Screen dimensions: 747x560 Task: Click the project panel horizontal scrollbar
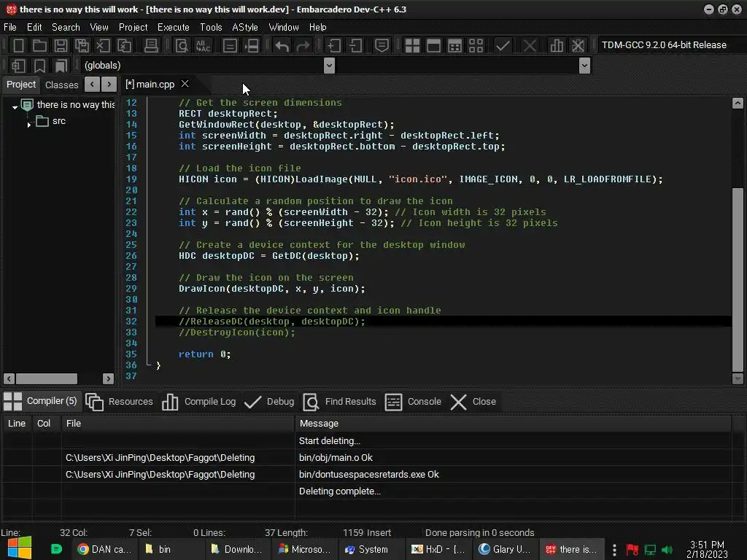pos(47,378)
